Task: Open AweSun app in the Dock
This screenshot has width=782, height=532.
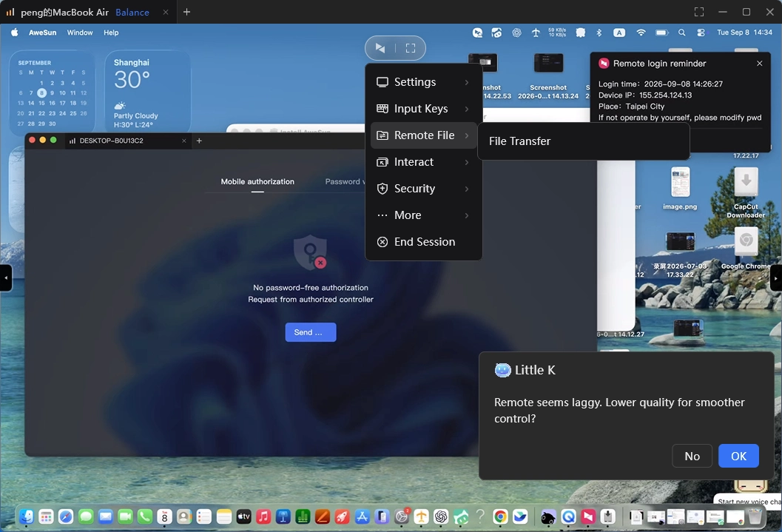Action: [588, 517]
